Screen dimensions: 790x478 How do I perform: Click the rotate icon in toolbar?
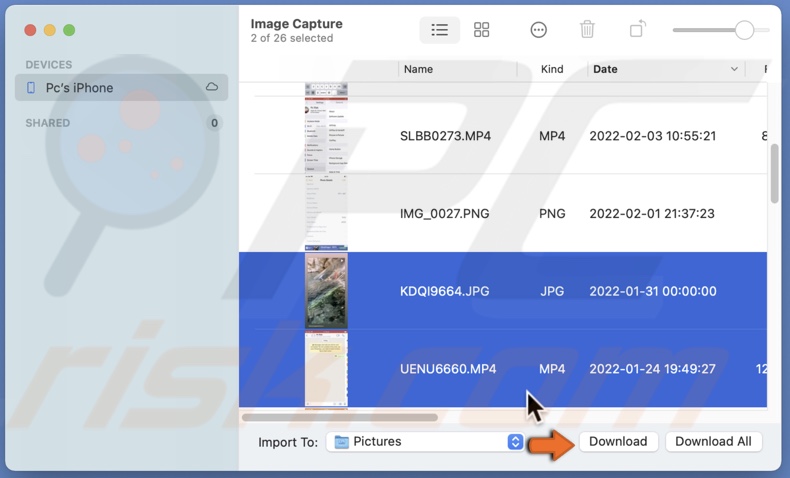point(637,29)
